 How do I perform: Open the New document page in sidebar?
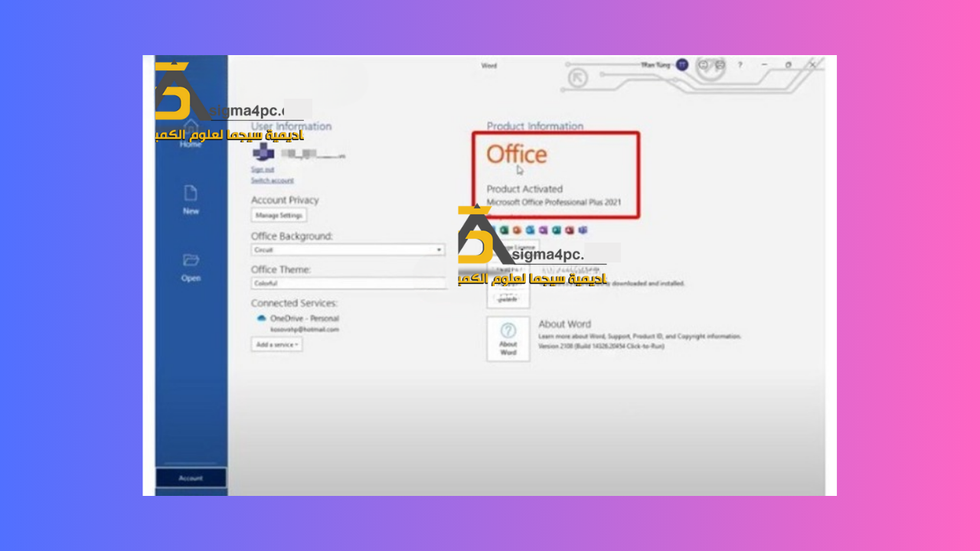pyautogui.click(x=191, y=200)
